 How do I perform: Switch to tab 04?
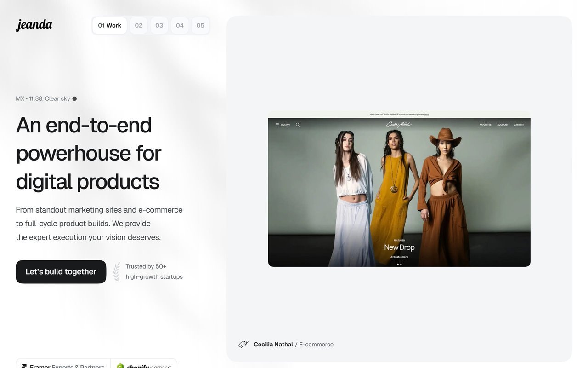coord(180,26)
